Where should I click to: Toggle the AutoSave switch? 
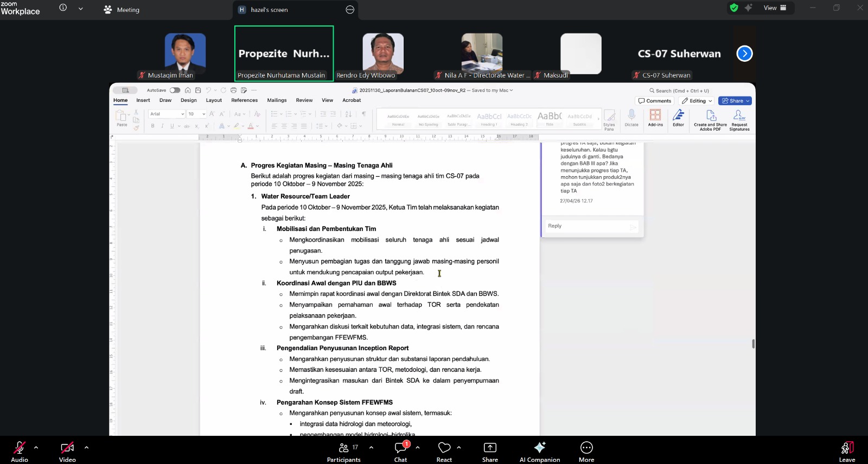(175, 91)
